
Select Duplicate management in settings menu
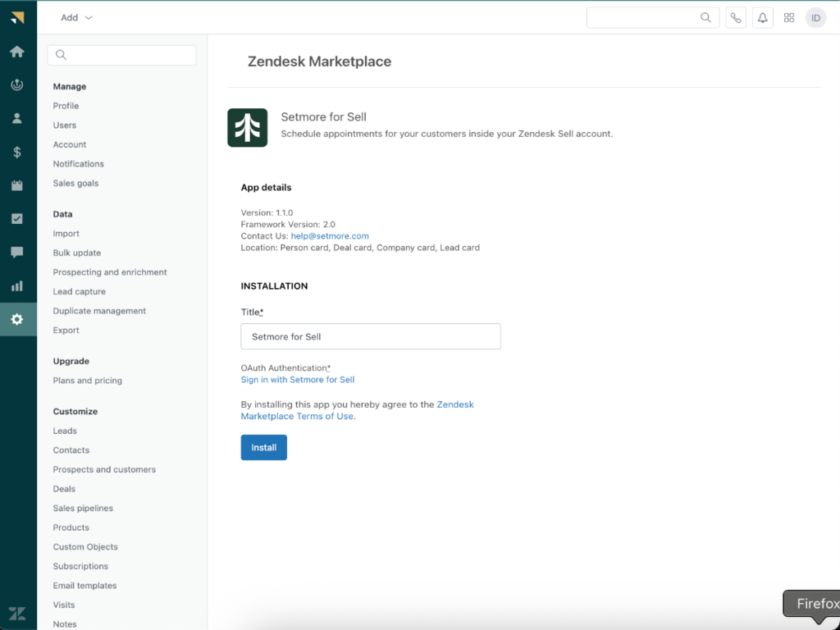[99, 311]
